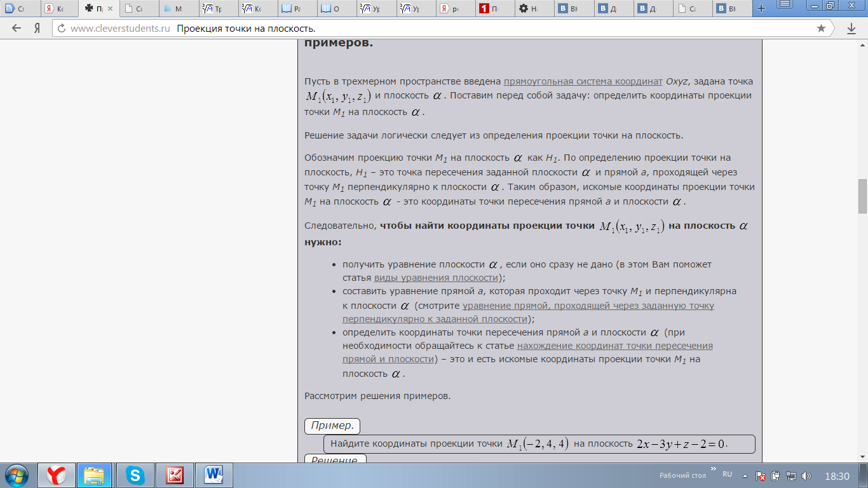Open the volume speaker icon in tray
Screen dimensions: 868x488
pos(806,476)
